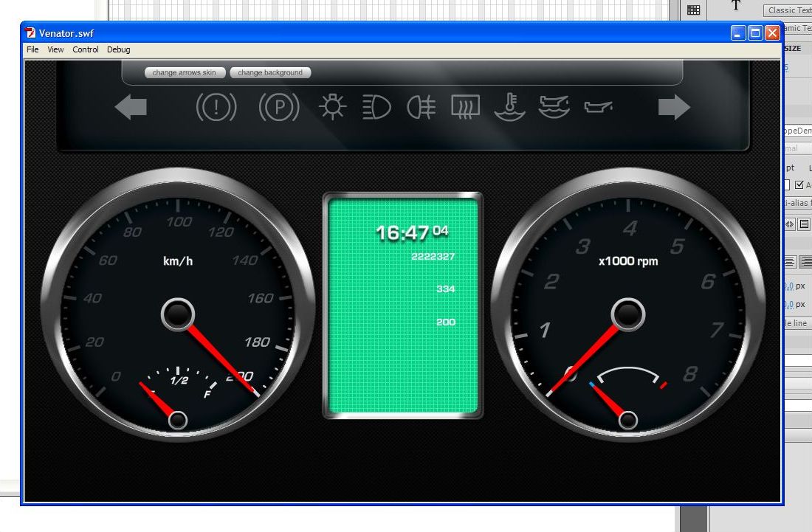
Task: Click the right turn signal arrow
Action: click(674, 108)
